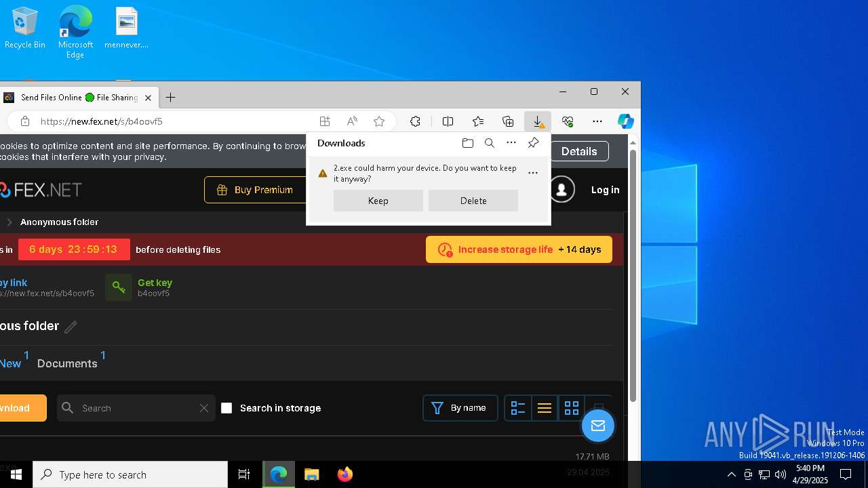The image size is (868, 488).
Task: Switch to Documents tab
Action: [x=67, y=363]
